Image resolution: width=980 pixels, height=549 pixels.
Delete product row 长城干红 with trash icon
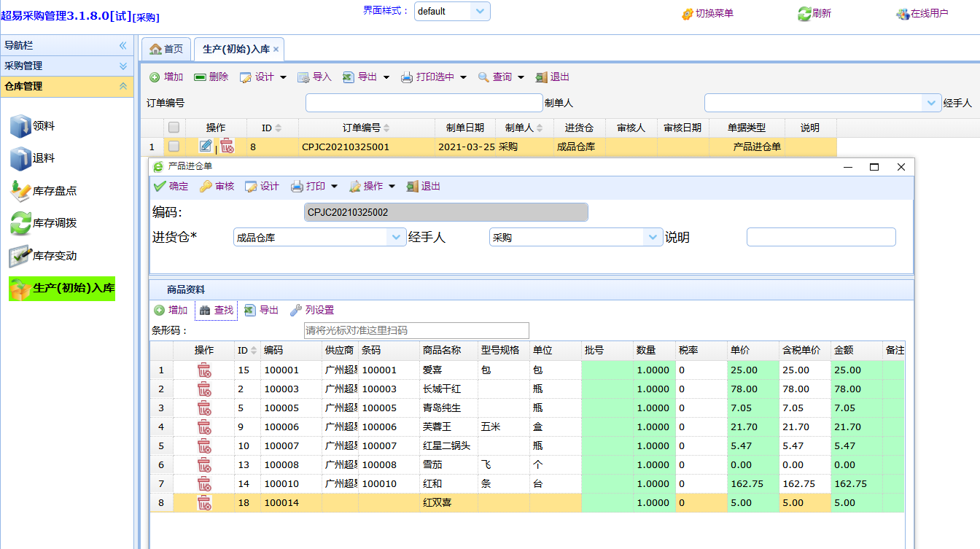coord(204,389)
